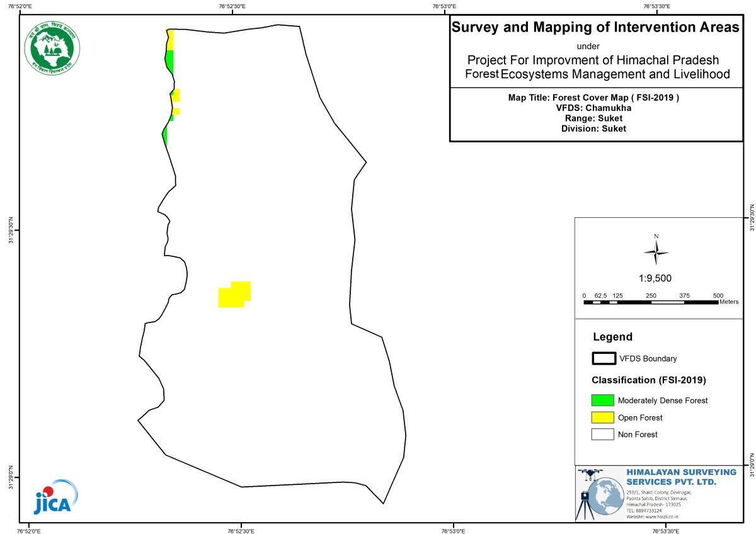This screenshot has width=756, height=534.
Task: Select the large yellow forest patch in map center
Action: coord(234,295)
